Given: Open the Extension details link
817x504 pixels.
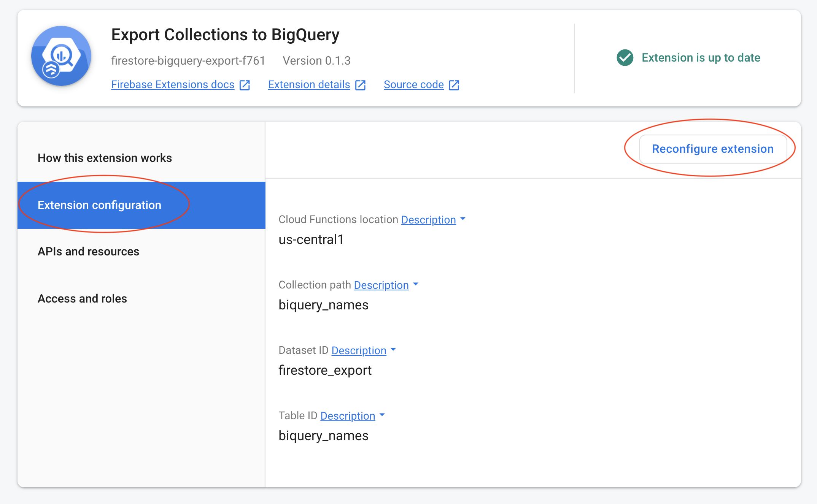Looking at the screenshot, I should (x=309, y=84).
